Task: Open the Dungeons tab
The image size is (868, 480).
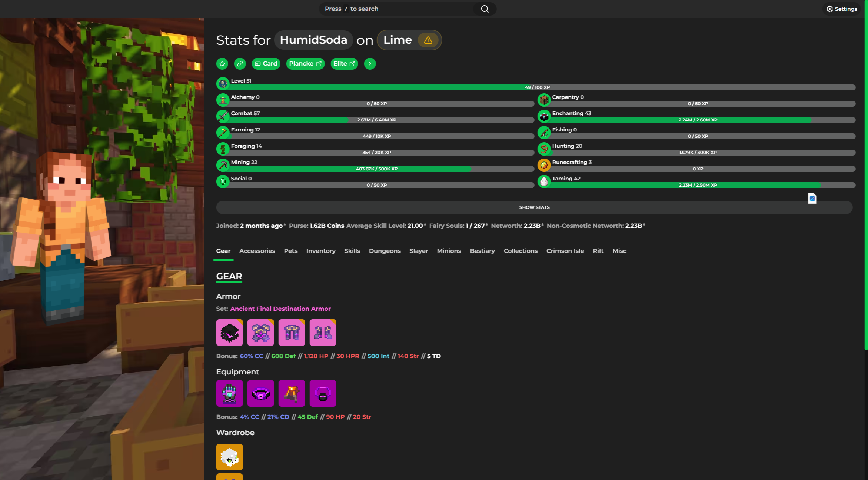Action: [385, 251]
